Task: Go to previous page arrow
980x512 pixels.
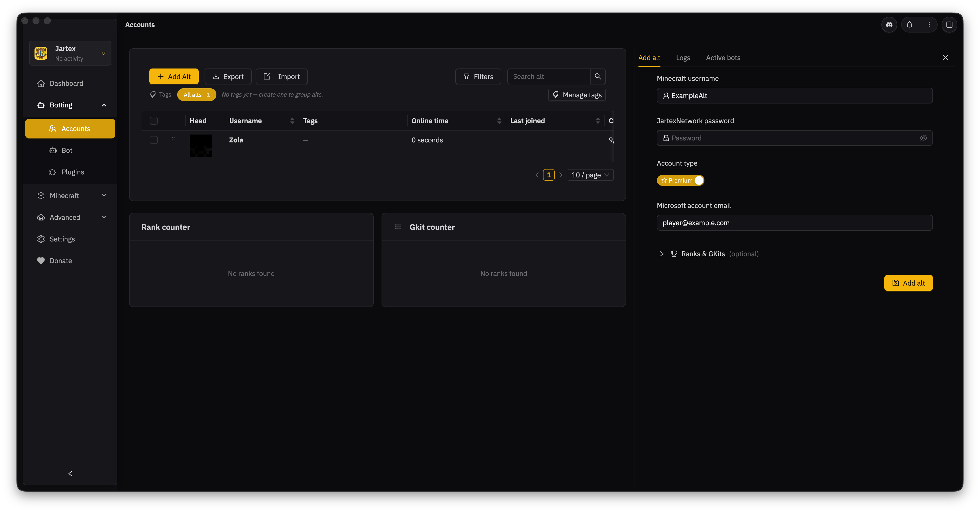Action: pyautogui.click(x=537, y=175)
